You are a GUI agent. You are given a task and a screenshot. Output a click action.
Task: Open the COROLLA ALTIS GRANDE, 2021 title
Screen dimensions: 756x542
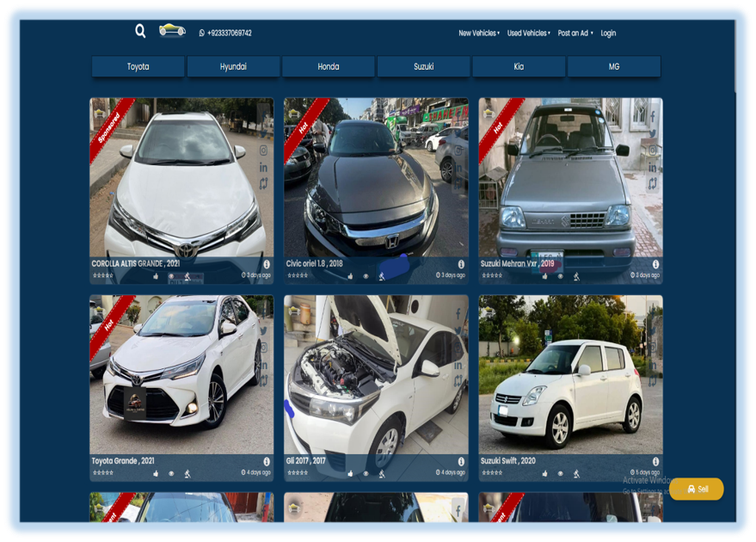136,264
